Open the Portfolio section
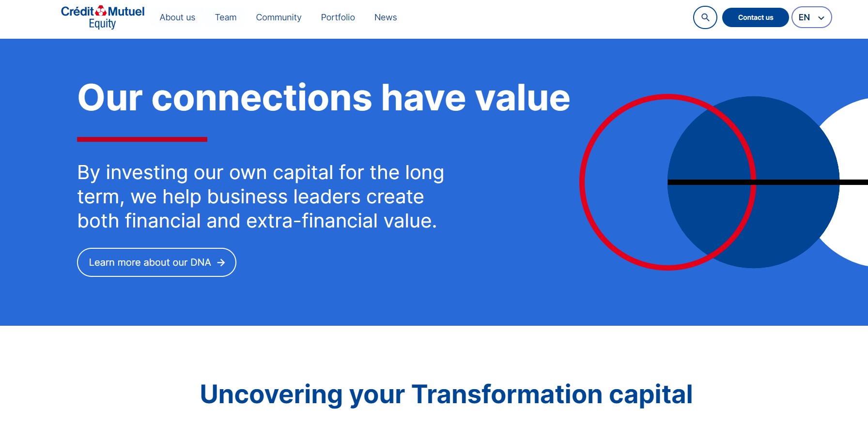 pyautogui.click(x=338, y=17)
